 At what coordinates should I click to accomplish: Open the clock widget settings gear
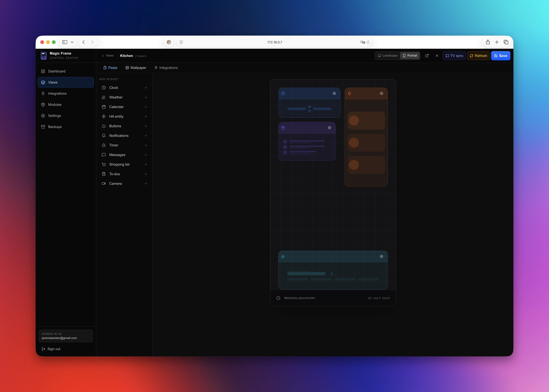pyautogui.click(x=334, y=93)
